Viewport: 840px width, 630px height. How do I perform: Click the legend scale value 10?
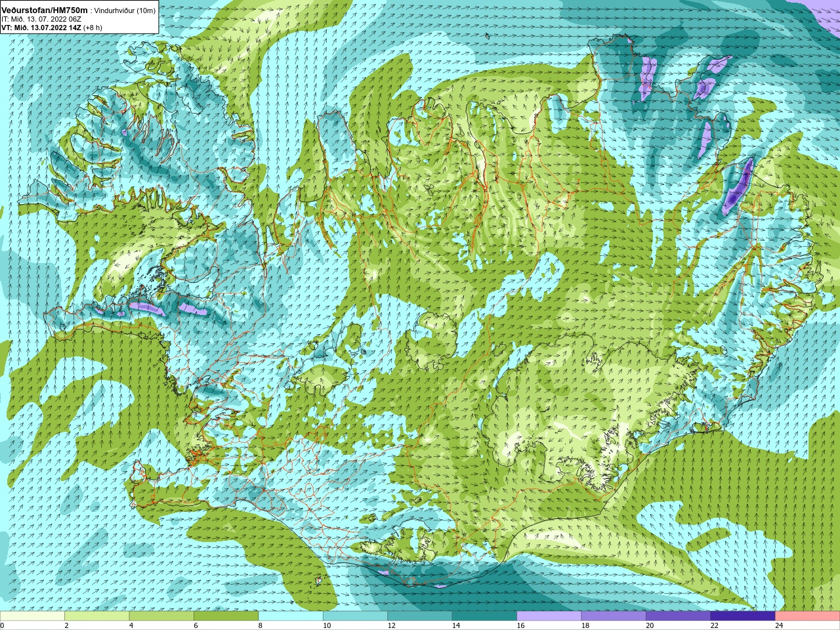click(327, 625)
